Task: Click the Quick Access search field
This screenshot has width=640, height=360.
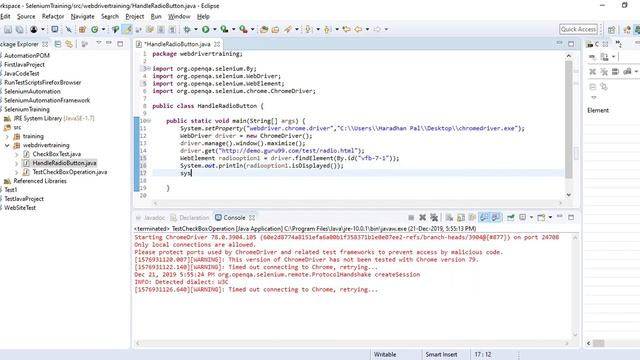Action: pyautogui.click(x=578, y=29)
